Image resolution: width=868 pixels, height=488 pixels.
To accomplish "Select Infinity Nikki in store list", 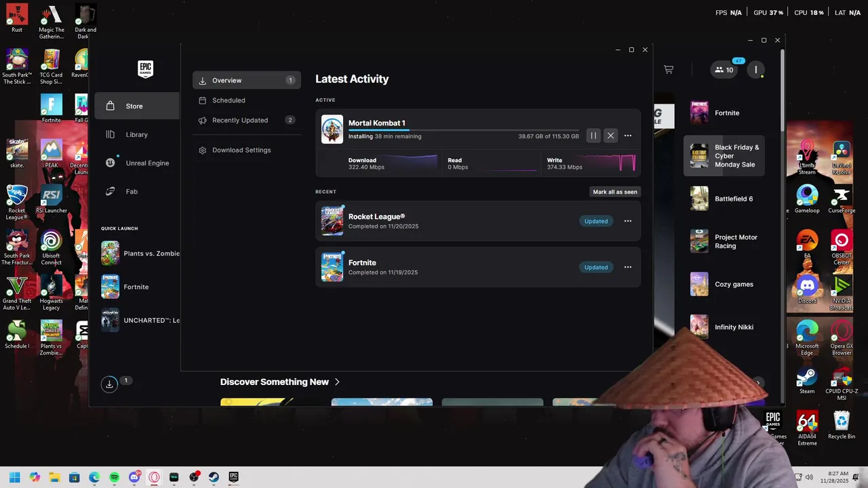I will (x=724, y=327).
